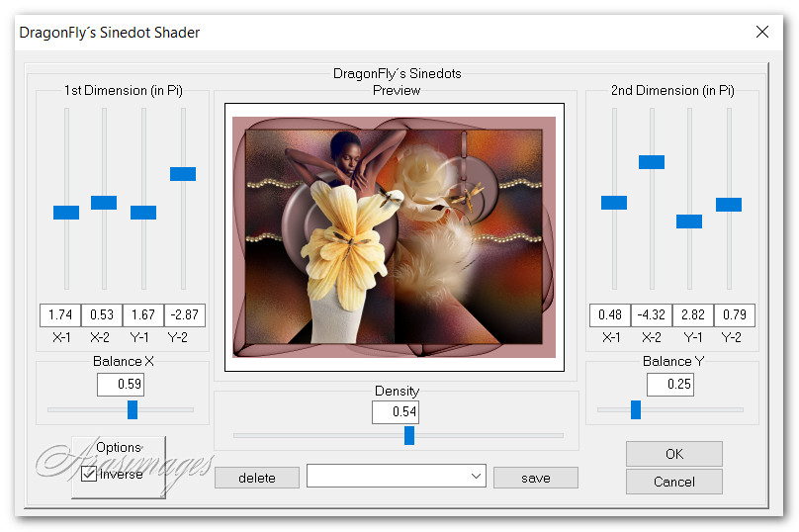Click the OK button
Viewport: 799px width, 532px height.
point(673,454)
